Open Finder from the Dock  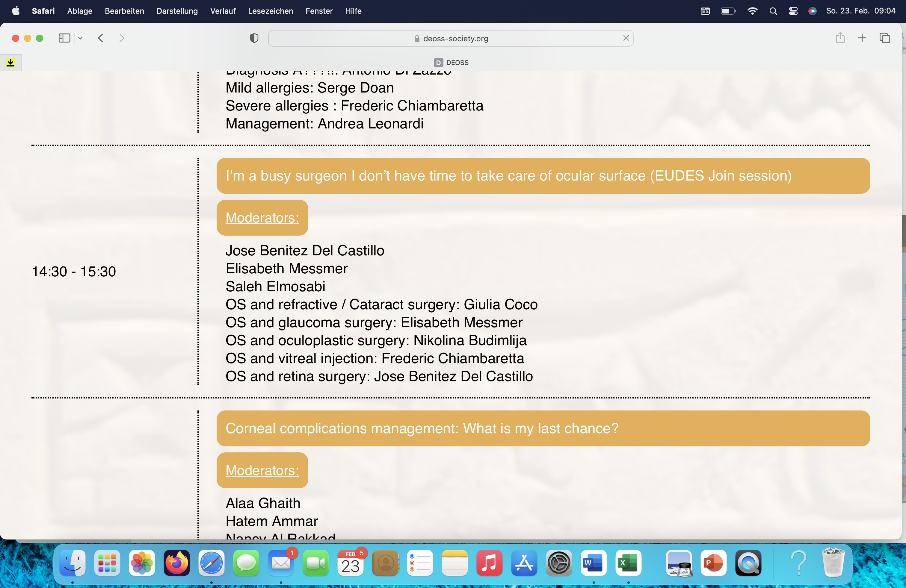pyautogui.click(x=72, y=563)
